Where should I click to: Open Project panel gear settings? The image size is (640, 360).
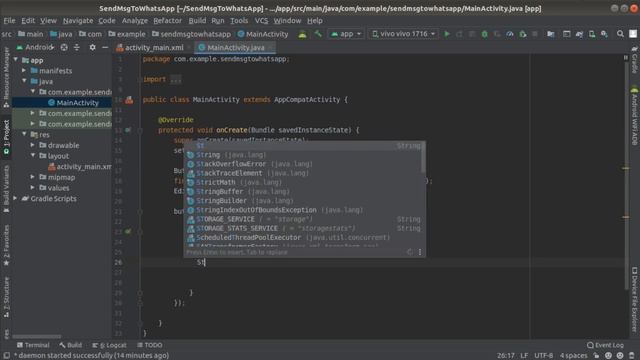[x=93, y=47]
